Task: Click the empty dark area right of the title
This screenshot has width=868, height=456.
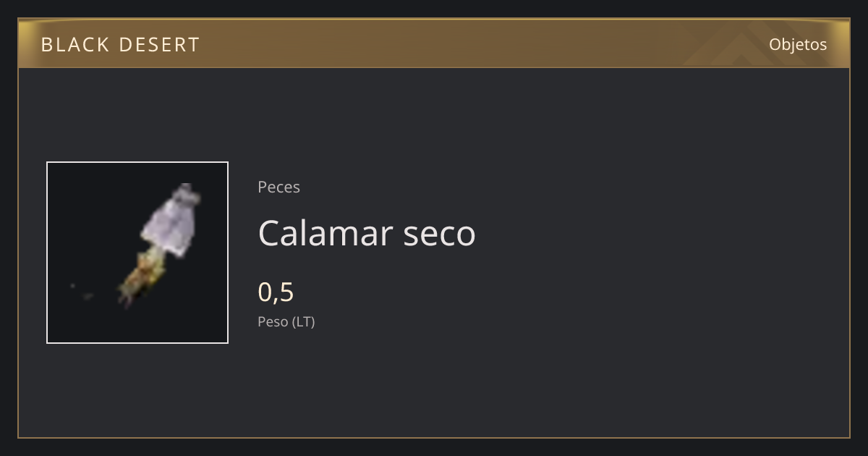Action: pyautogui.click(x=651, y=233)
